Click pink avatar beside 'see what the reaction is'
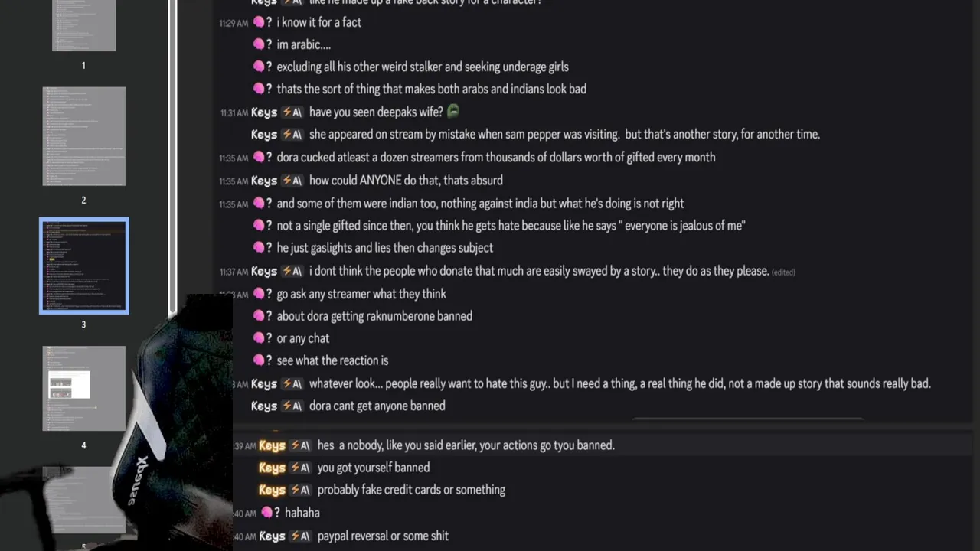The image size is (980, 551). coord(259,360)
